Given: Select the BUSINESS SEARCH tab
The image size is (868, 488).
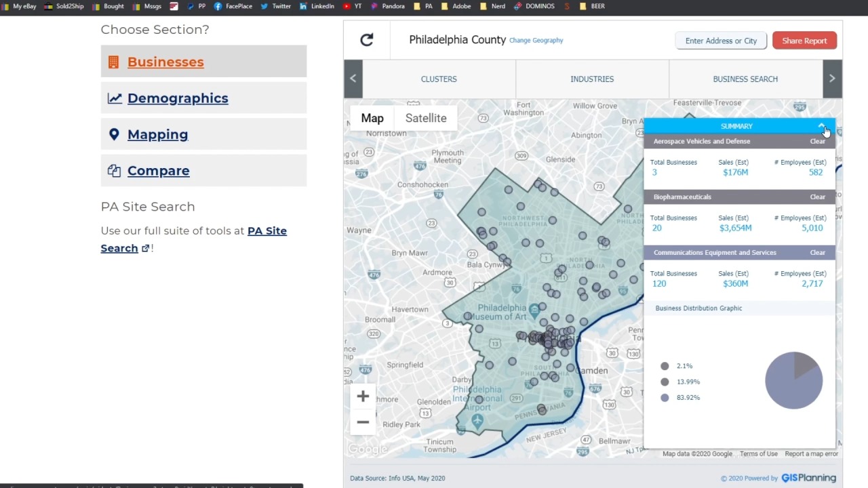Looking at the screenshot, I should (745, 79).
